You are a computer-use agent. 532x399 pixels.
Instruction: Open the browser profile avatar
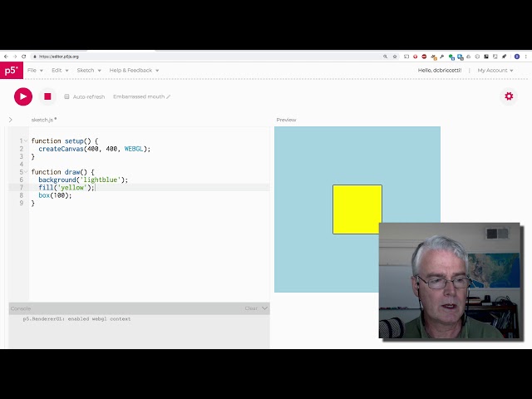(x=517, y=57)
